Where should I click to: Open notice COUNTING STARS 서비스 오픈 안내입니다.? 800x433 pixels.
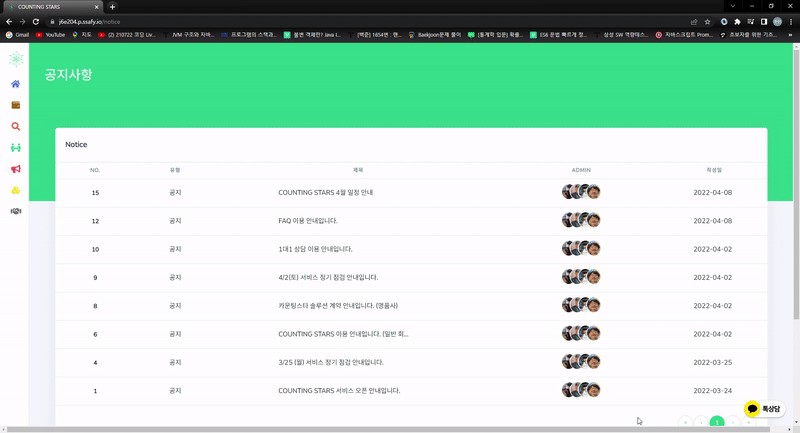339,391
